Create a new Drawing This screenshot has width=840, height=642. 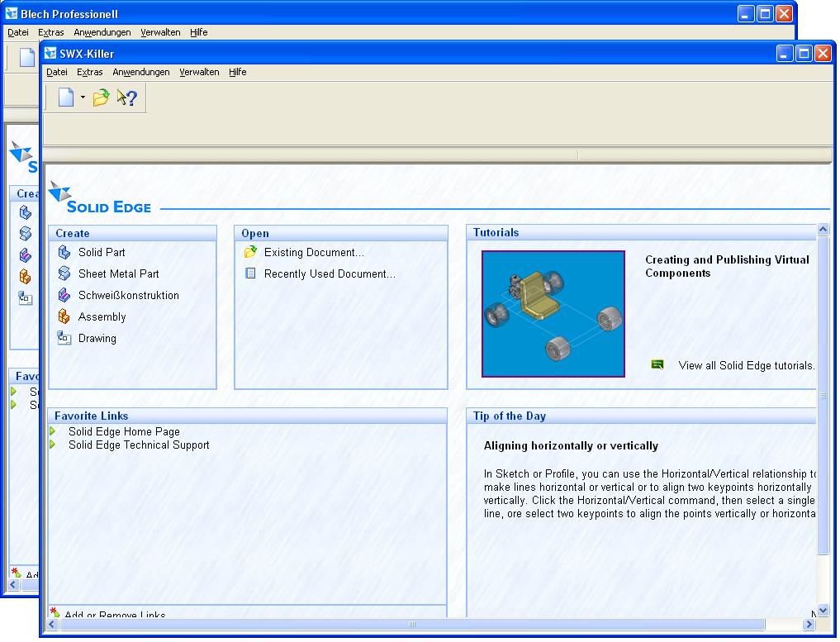(97, 338)
